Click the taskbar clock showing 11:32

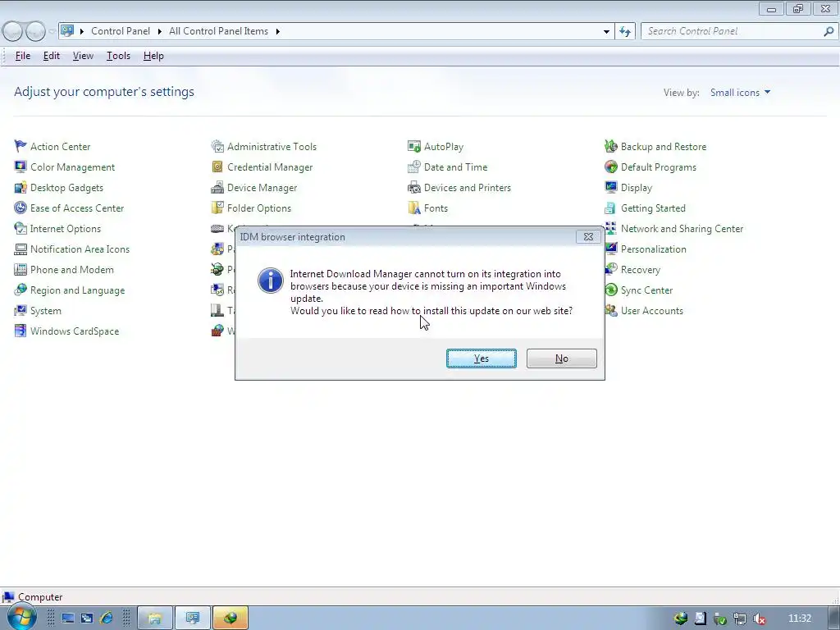(800, 619)
